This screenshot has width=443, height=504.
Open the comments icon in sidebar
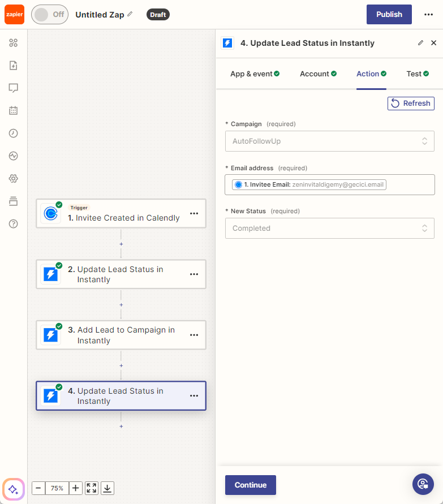(x=13, y=88)
